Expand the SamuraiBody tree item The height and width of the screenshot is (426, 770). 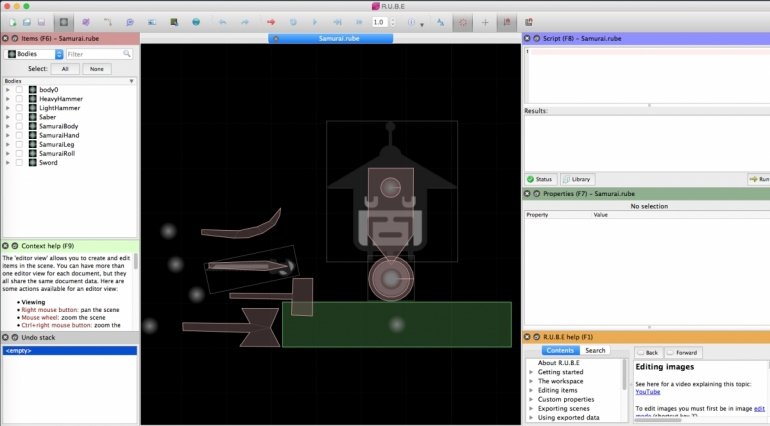(8, 126)
